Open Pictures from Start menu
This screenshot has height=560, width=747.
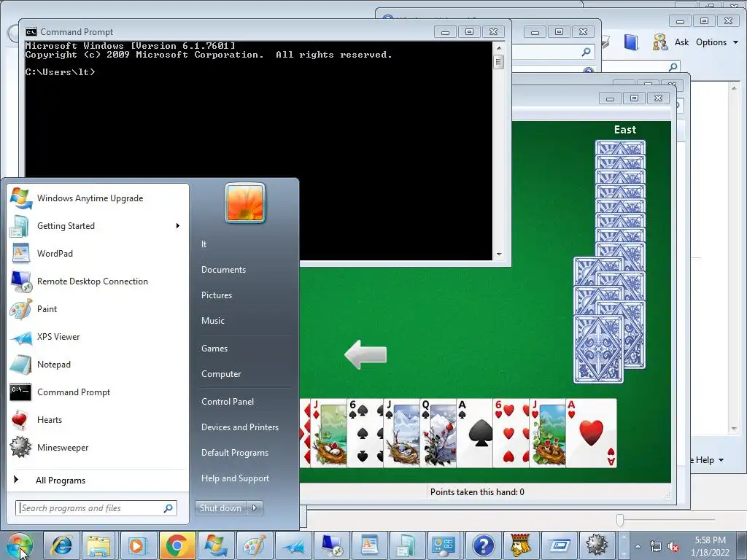click(x=216, y=295)
